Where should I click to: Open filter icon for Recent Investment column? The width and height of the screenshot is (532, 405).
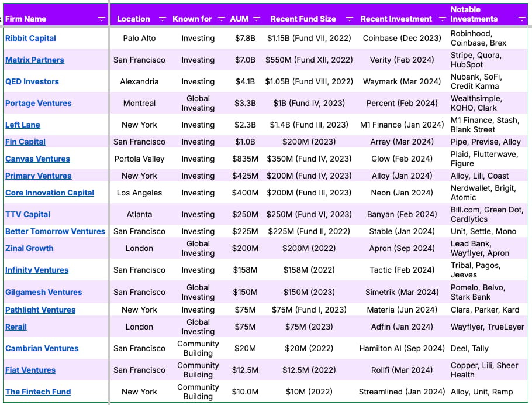[442, 19]
